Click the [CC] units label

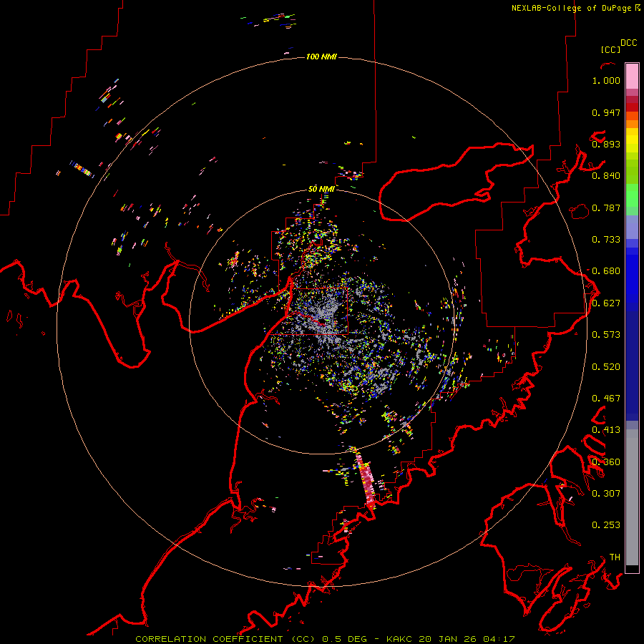click(x=610, y=49)
